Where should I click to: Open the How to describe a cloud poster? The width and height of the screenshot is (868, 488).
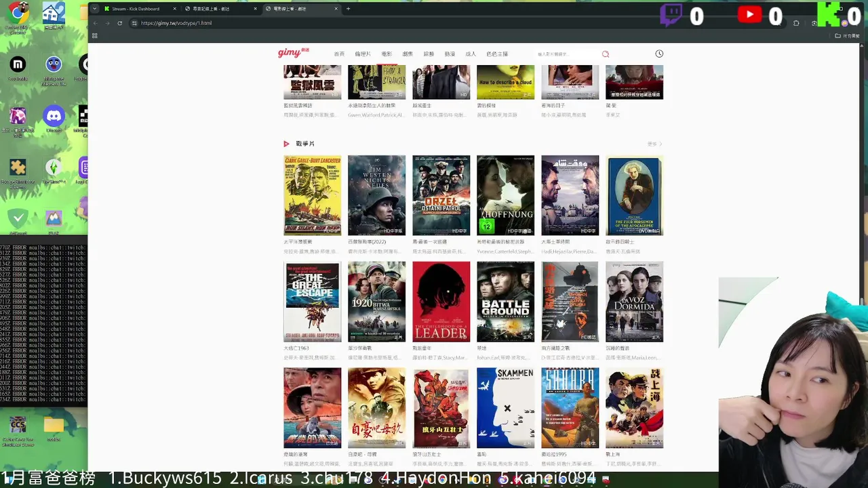pyautogui.click(x=506, y=82)
